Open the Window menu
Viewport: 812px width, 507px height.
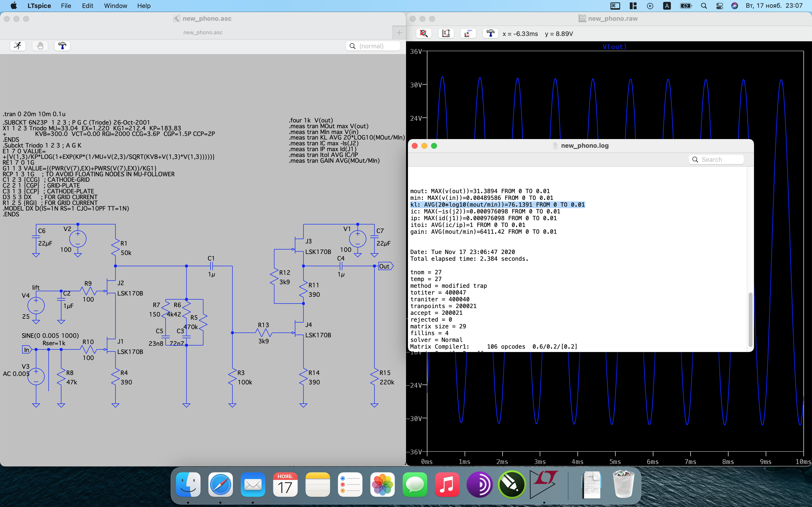tap(116, 6)
